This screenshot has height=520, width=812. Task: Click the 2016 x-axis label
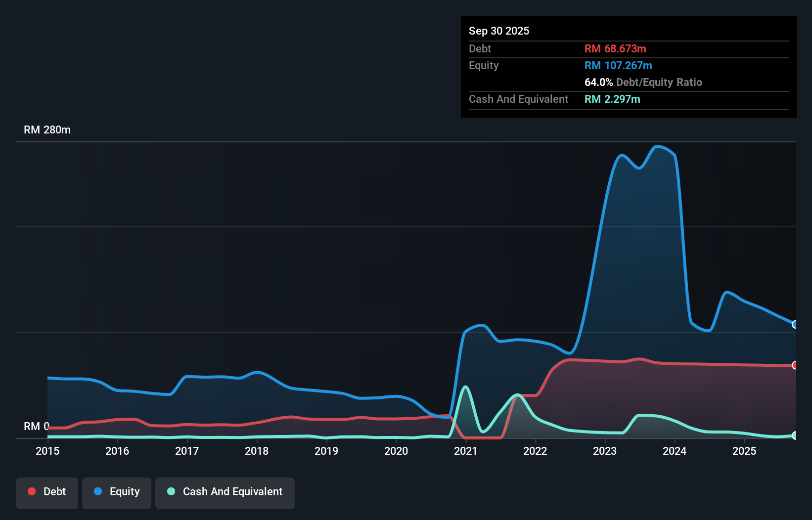(x=117, y=451)
